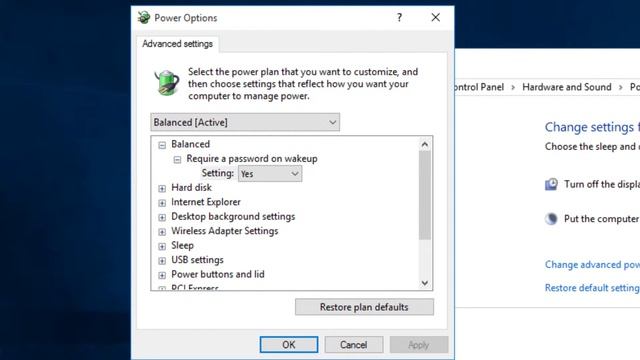Click the settings list scrollbar thumb

click(424, 195)
